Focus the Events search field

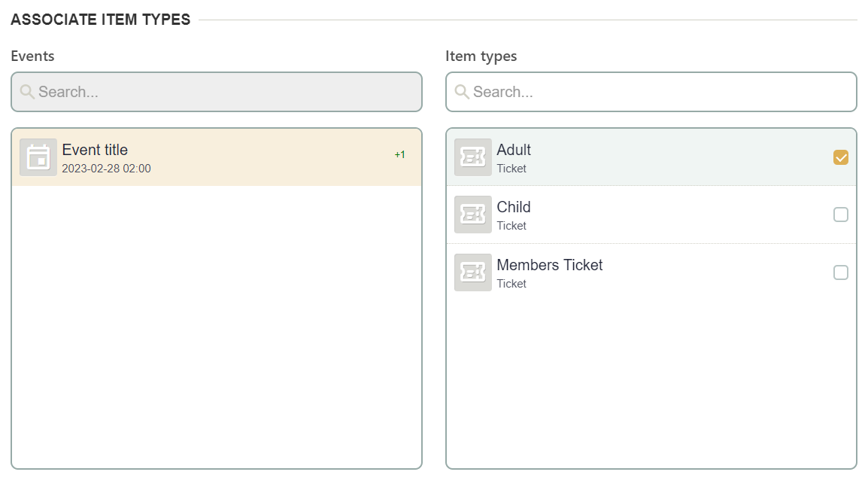tap(217, 92)
